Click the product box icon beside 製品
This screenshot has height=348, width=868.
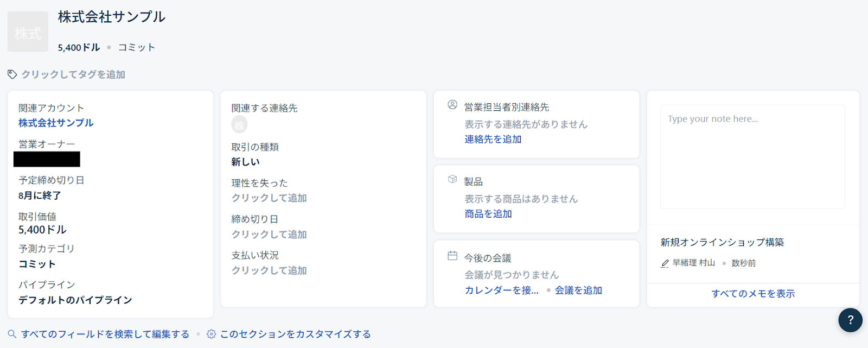452,179
